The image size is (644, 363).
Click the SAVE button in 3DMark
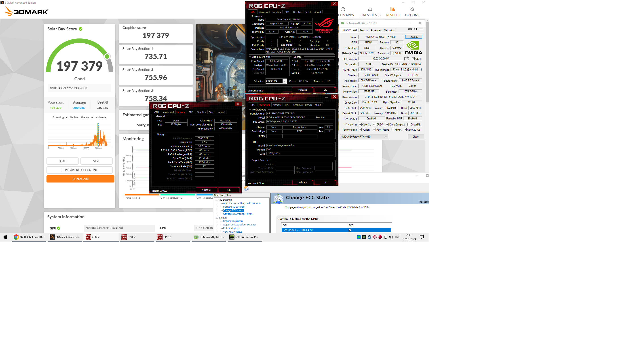[96, 161]
